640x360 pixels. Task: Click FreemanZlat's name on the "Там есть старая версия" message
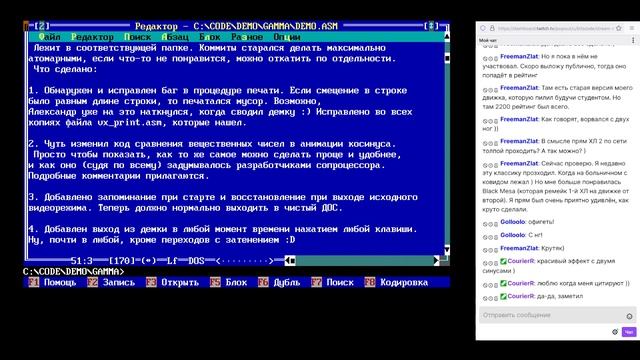(519, 88)
